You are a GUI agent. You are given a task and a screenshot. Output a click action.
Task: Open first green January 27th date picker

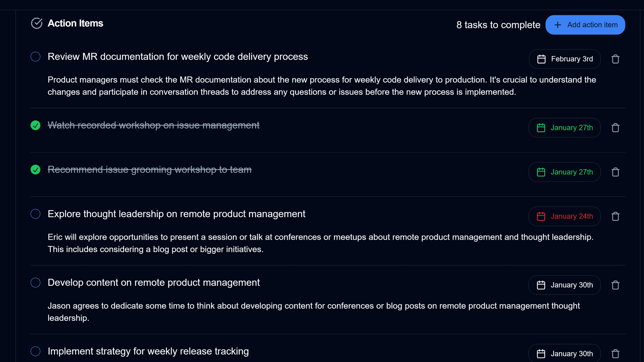(565, 128)
